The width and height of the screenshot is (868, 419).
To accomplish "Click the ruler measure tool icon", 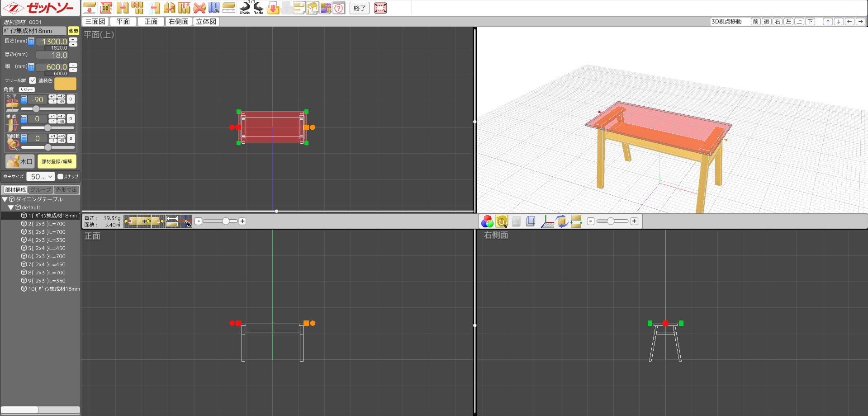I will pos(229,8).
